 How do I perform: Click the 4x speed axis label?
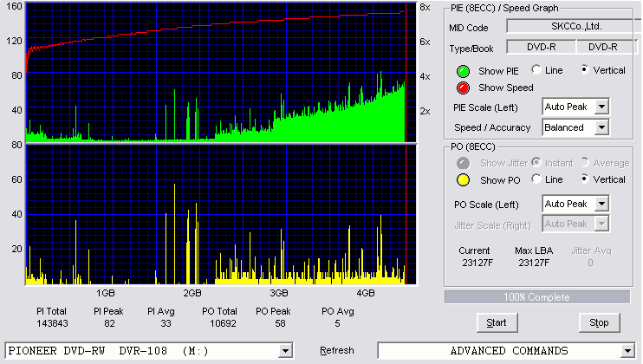pyautogui.click(x=425, y=76)
